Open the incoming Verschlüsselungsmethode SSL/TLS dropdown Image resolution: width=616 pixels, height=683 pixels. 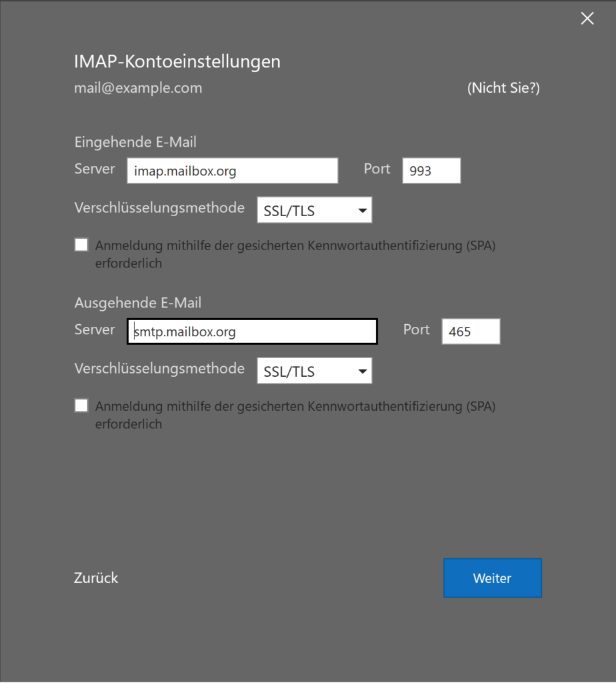click(x=314, y=210)
